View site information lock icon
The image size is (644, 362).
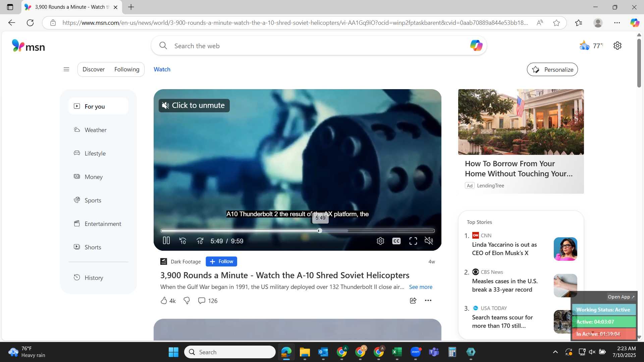coord(53,23)
